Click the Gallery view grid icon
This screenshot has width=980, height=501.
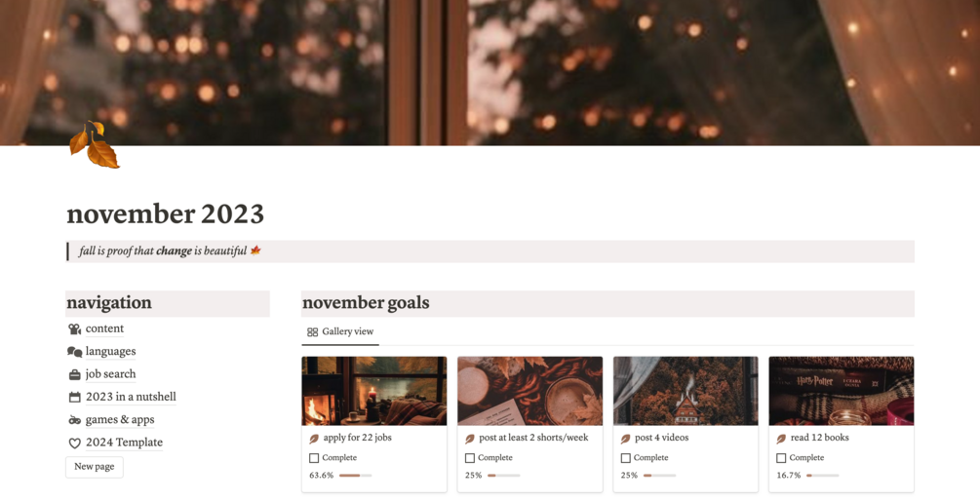(312, 332)
